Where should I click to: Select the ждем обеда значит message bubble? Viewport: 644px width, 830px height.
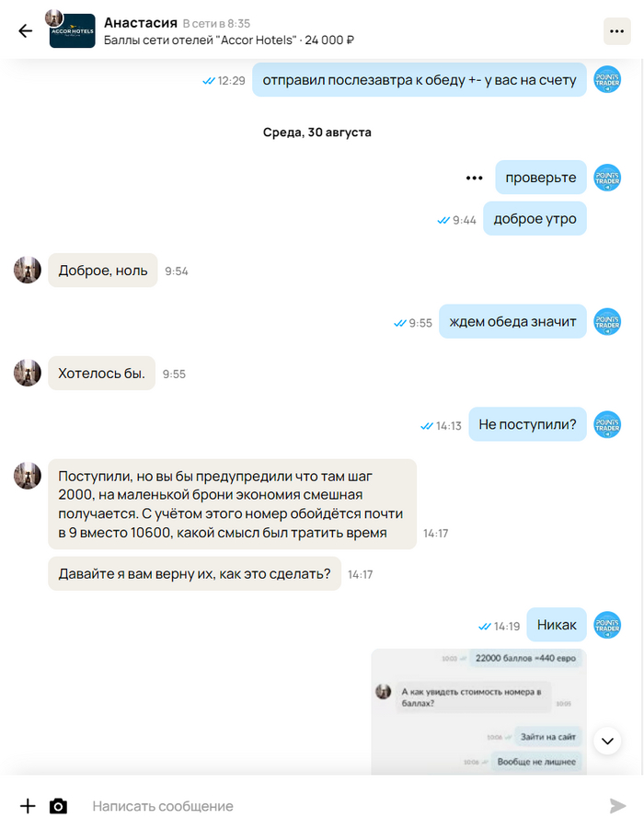pyautogui.click(x=512, y=321)
